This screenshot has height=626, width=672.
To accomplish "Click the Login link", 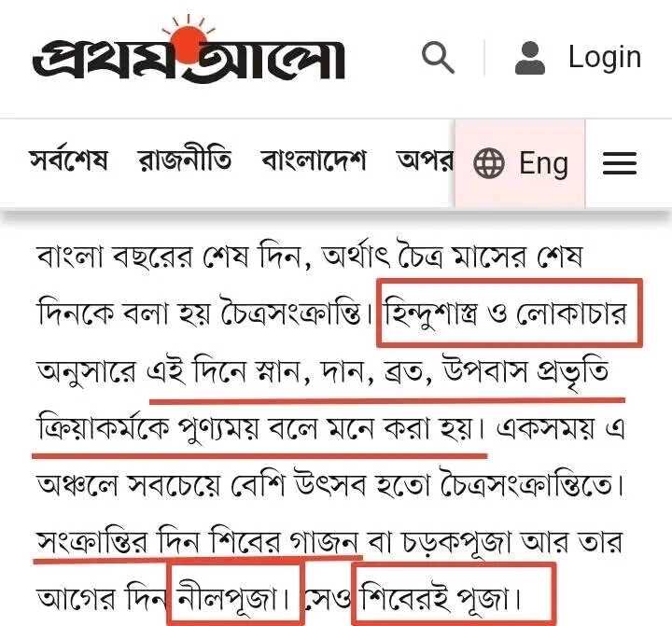I will [x=605, y=57].
